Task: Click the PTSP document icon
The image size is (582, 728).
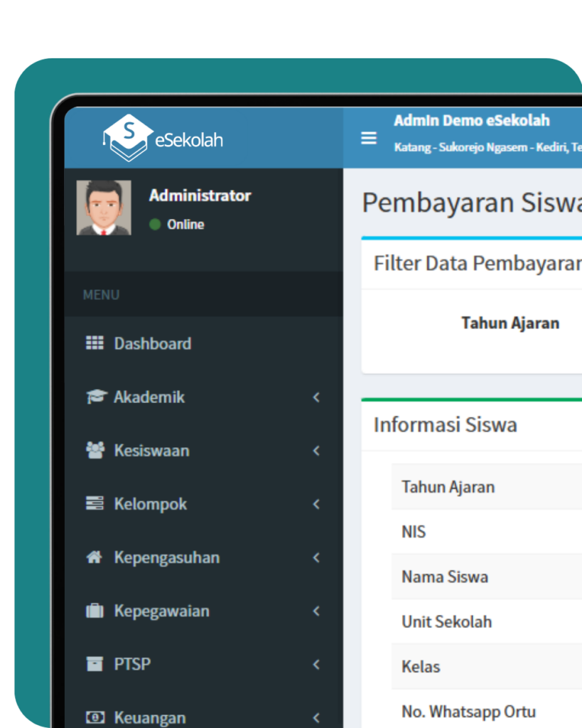Action: pyautogui.click(x=97, y=663)
